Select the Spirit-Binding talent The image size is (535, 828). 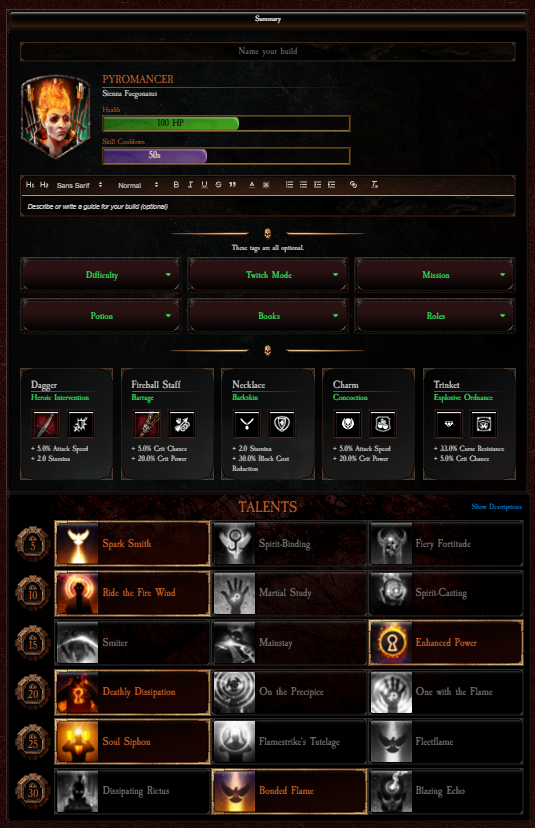(289, 544)
